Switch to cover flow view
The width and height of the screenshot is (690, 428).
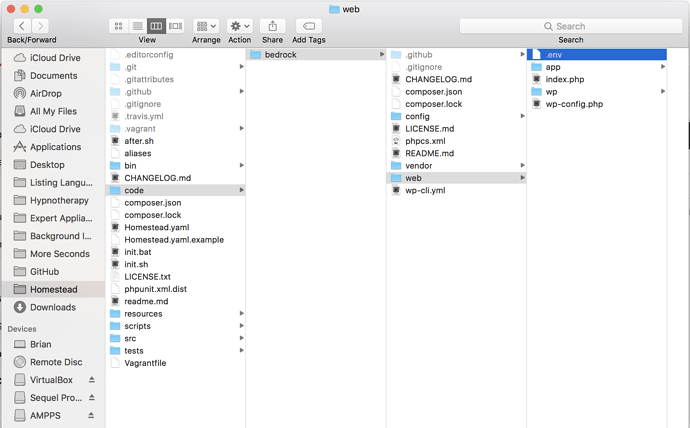175,26
